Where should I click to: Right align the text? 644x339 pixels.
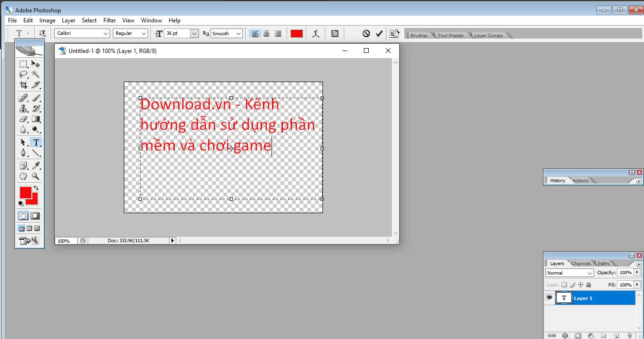click(278, 33)
